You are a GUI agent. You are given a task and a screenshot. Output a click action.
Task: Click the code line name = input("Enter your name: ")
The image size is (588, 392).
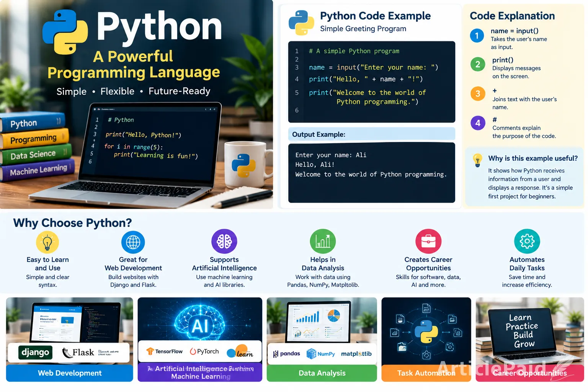pos(373,67)
